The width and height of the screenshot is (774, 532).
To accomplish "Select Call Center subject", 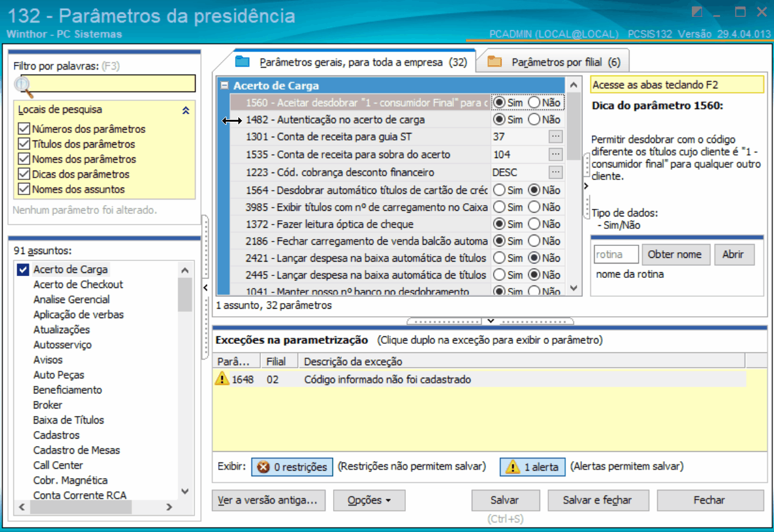I will [58, 465].
